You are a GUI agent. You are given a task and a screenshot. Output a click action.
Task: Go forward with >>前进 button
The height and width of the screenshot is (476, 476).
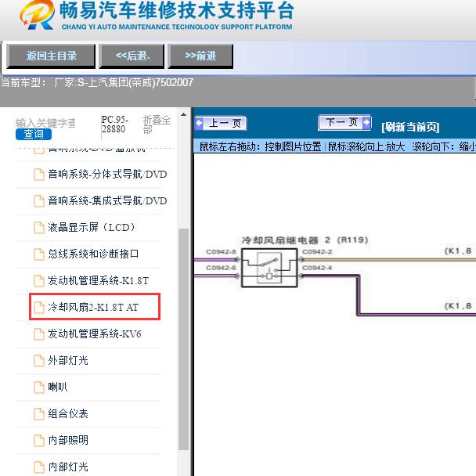click(x=200, y=56)
